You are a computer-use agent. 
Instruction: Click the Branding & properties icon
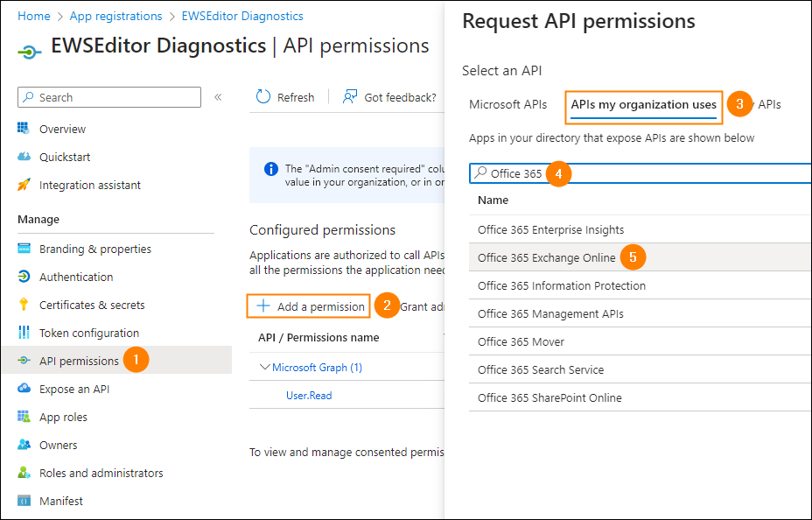tap(24, 249)
